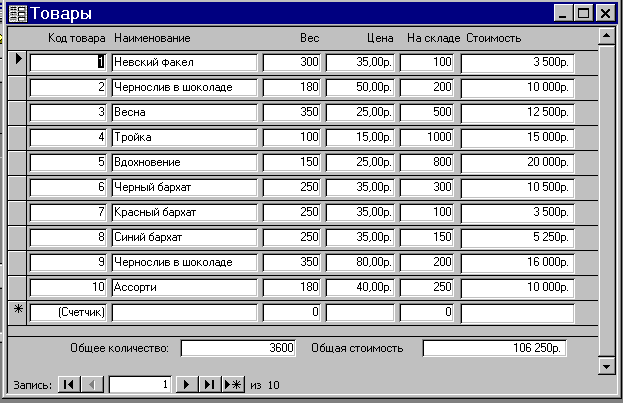Click the Наименование field Невский факел
623x403 pixels.
184,63
